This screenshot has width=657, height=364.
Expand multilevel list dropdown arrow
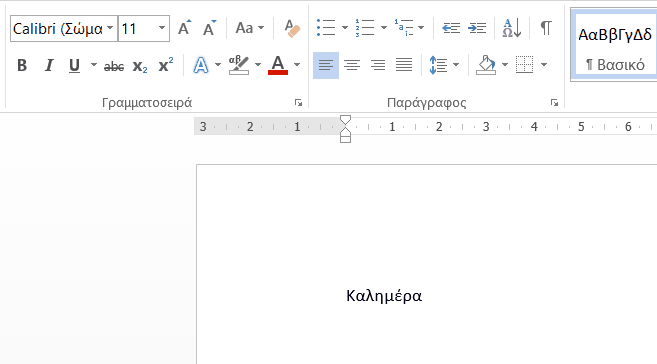(x=421, y=28)
